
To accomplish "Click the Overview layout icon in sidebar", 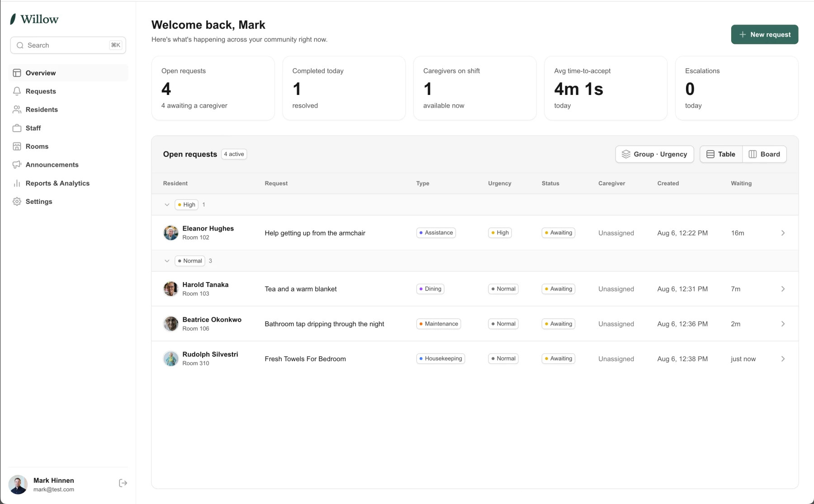I will pos(17,73).
